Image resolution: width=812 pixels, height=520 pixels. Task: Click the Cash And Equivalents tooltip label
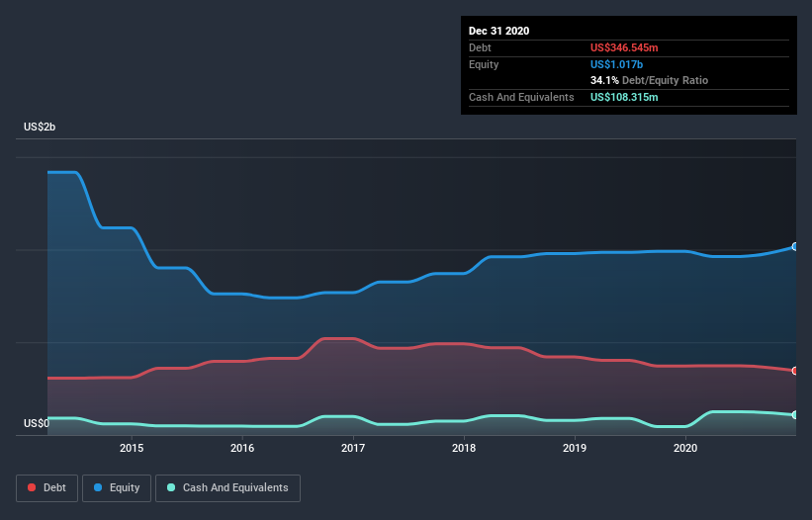pos(521,97)
